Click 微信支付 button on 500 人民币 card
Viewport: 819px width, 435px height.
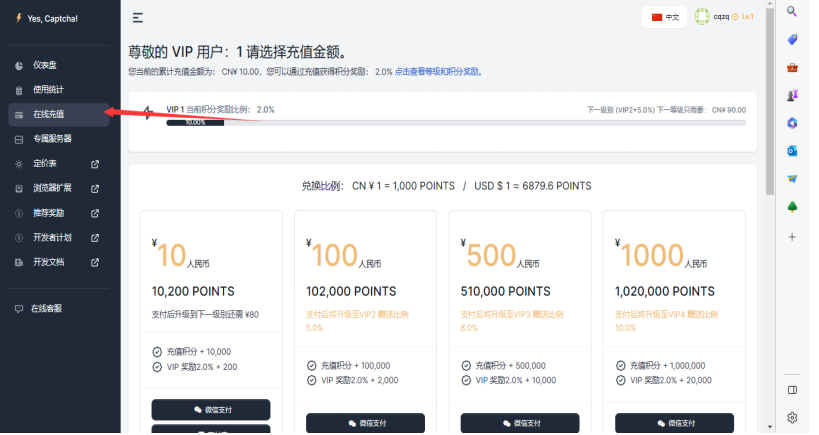(x=520, y=423)
